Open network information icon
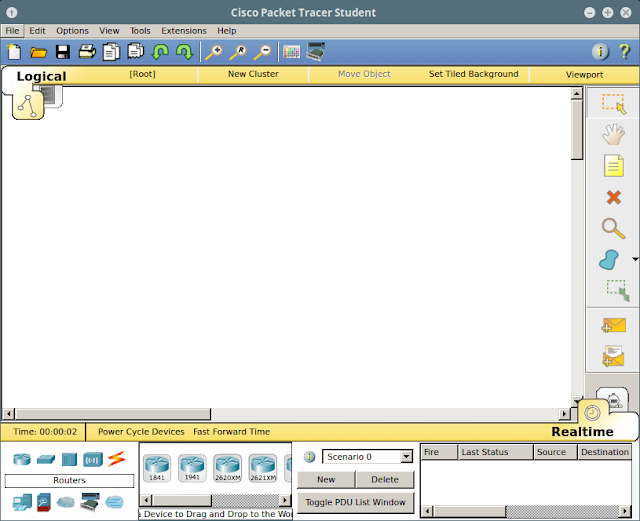640x521 pixels. 600,52
